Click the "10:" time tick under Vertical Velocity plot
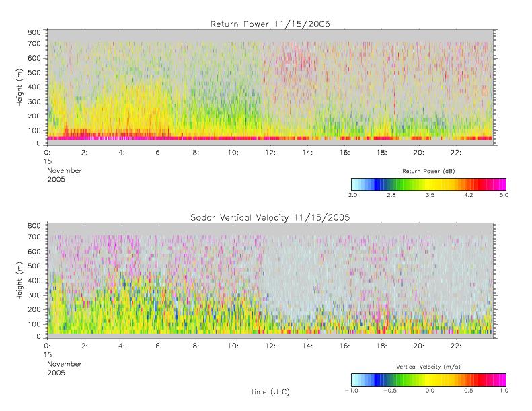Screen dimensions: 532x411 233,346
